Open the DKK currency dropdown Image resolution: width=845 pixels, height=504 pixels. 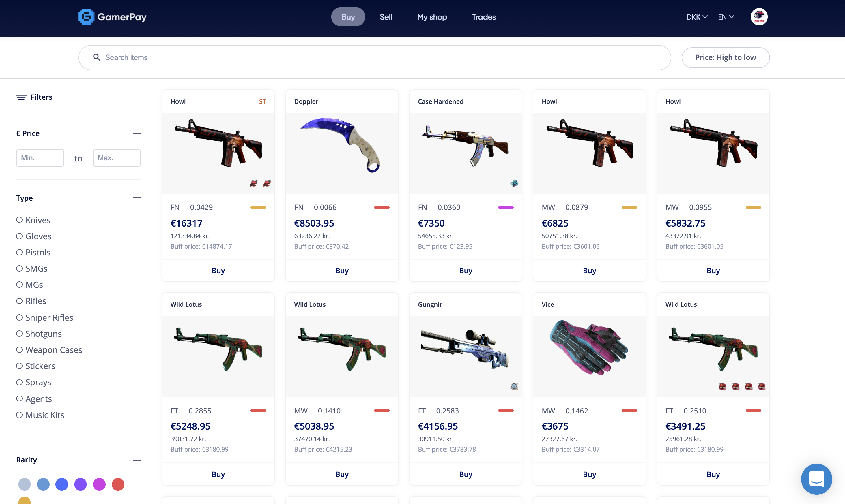pyautogui.click(x=697, y=17)
